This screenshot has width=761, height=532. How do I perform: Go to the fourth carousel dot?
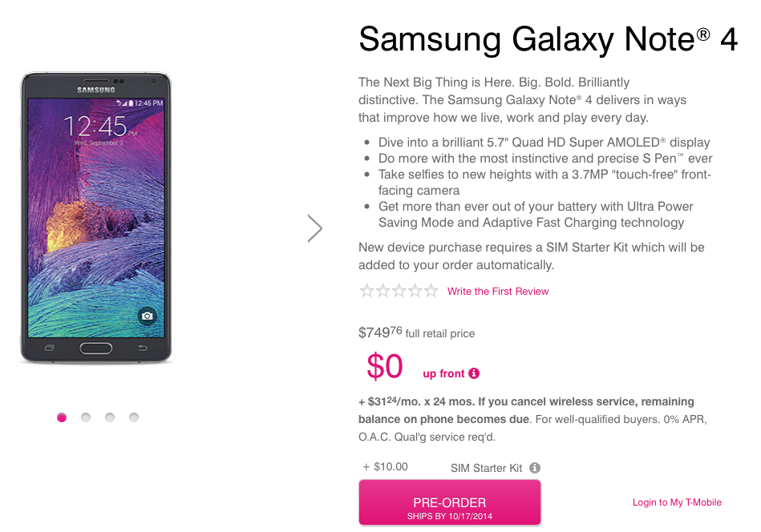pos(134,417)
